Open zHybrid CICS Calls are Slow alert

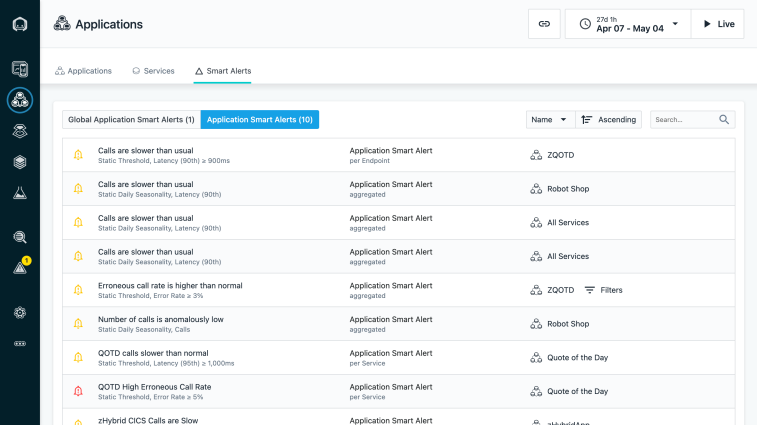tap(398, 417)
